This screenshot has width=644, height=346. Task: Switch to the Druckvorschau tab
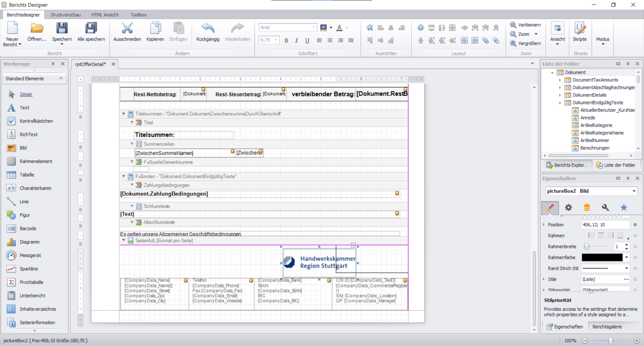(x=66, y=15)
